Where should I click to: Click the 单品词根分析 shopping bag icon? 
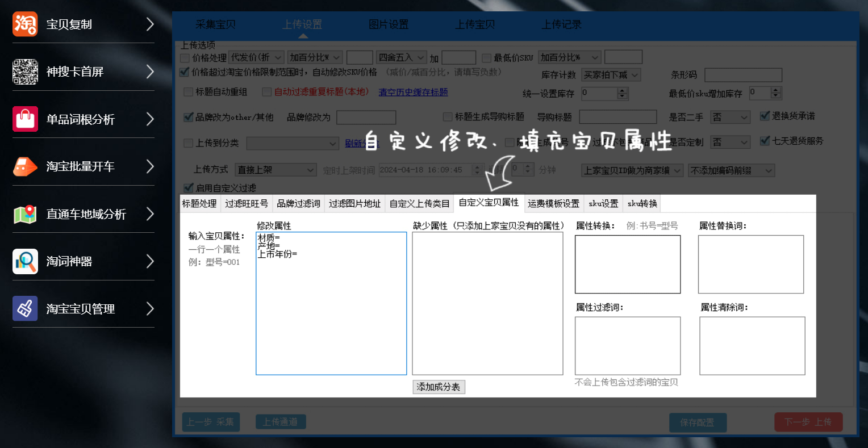pyautogui.click(x=25, y=119)
